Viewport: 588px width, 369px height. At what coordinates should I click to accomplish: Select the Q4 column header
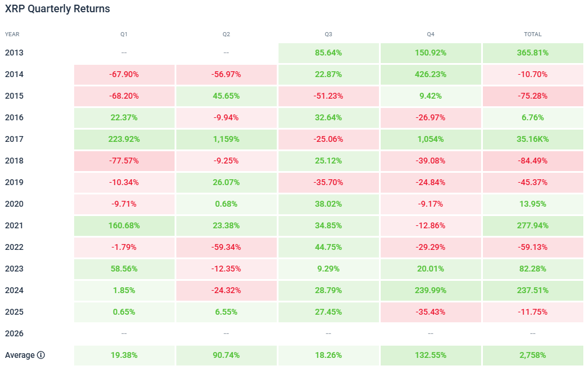[430, 34]
